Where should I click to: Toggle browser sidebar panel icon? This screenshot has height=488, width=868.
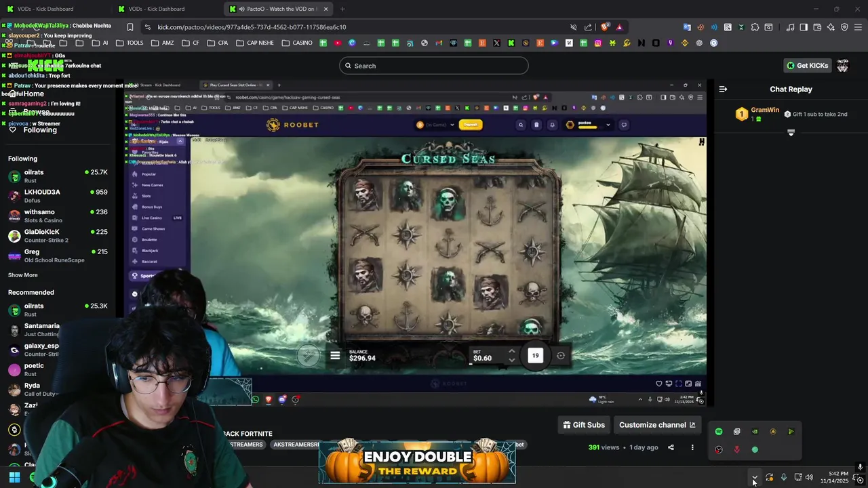[x=804, y=27]
